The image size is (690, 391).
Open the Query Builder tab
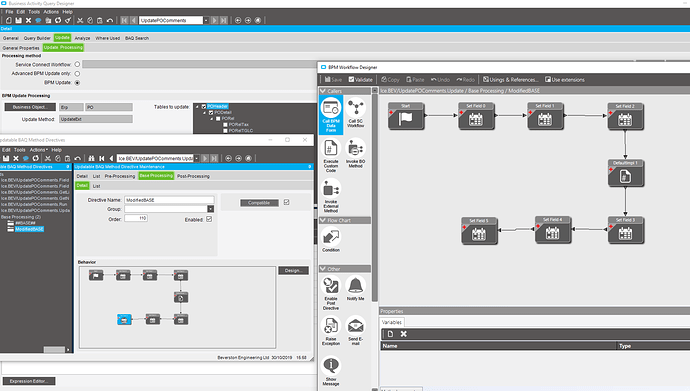pos(37,38)
